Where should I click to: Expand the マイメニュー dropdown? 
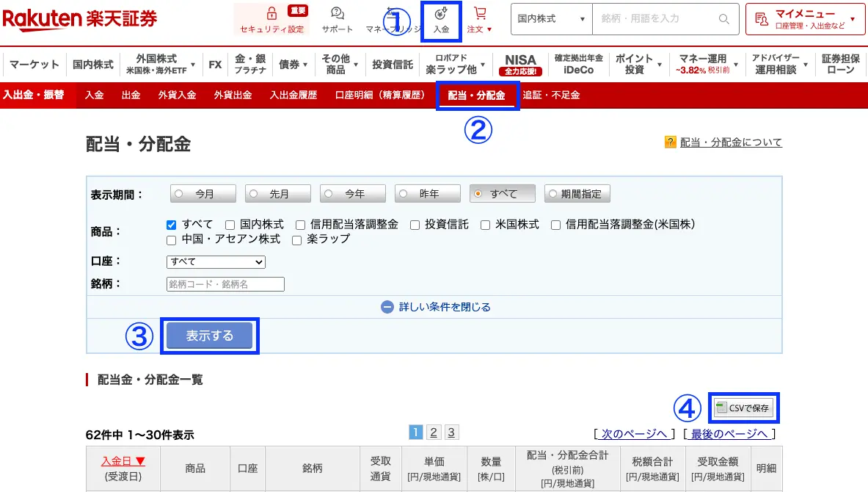tap(805, 19)
